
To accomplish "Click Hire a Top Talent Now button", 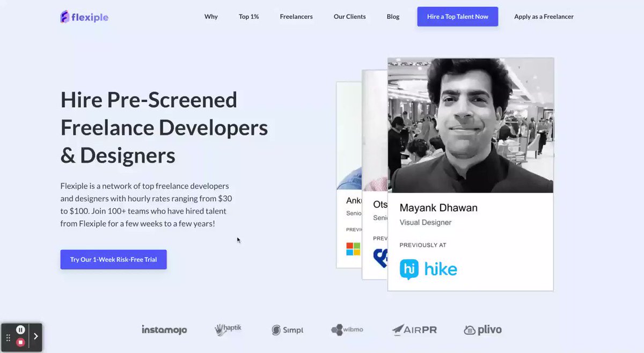I will coord(458,17).
